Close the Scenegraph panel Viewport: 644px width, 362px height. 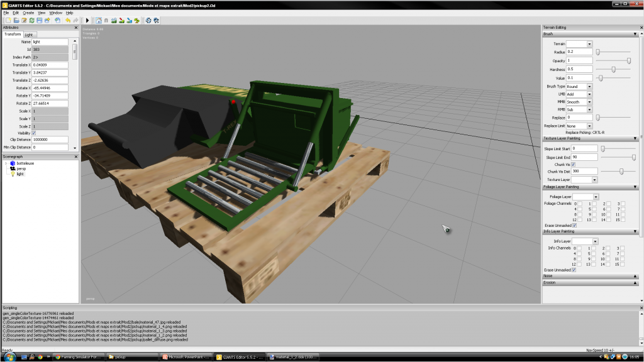[75, 156]
